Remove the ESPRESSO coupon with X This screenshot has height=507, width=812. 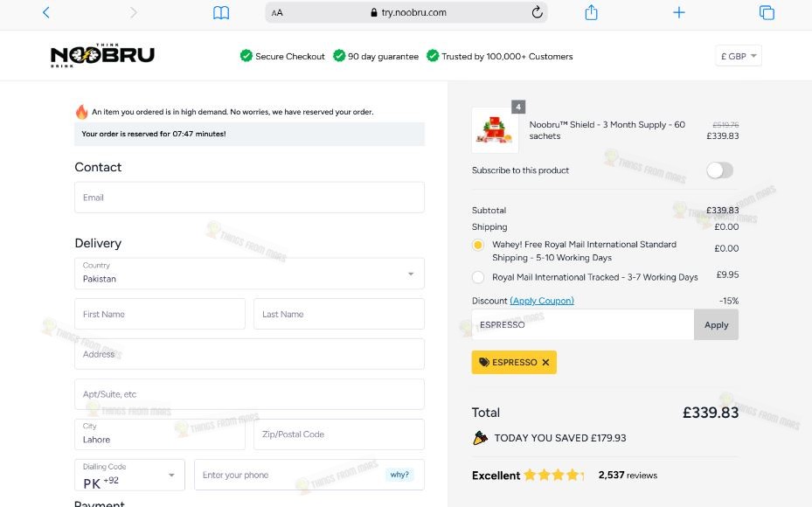[x=545, y=363]
